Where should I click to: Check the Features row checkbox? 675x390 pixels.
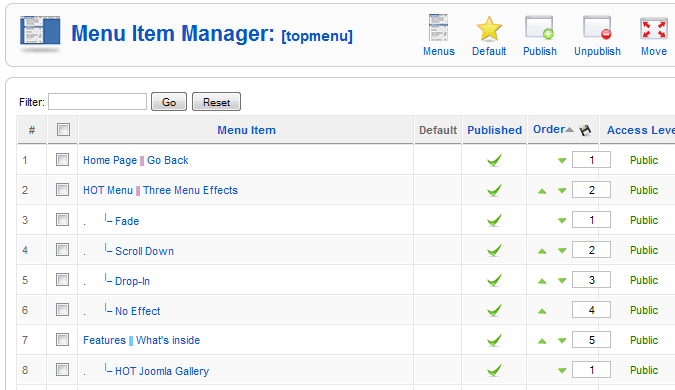(62, 340)
